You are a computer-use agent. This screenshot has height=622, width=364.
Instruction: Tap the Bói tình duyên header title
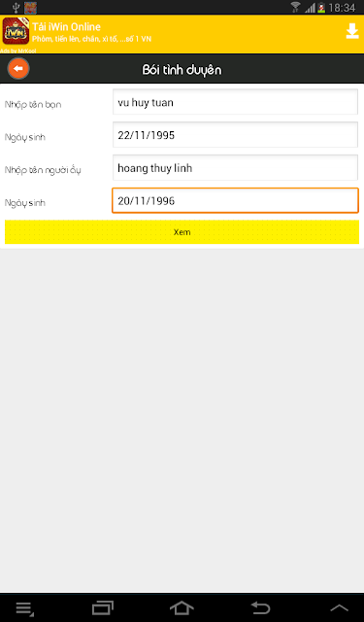[182, 70]
